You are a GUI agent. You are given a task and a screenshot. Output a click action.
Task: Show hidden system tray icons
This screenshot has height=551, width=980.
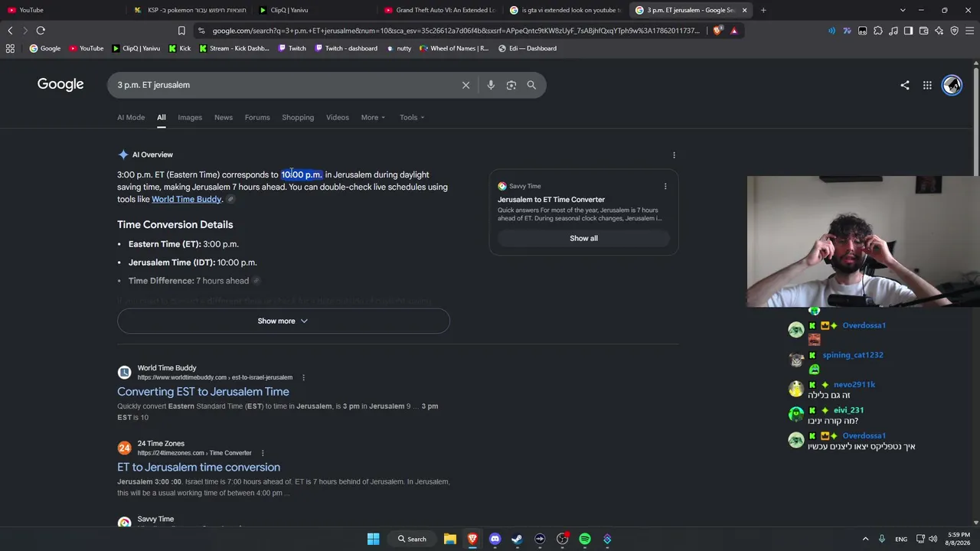pos(866,539)
